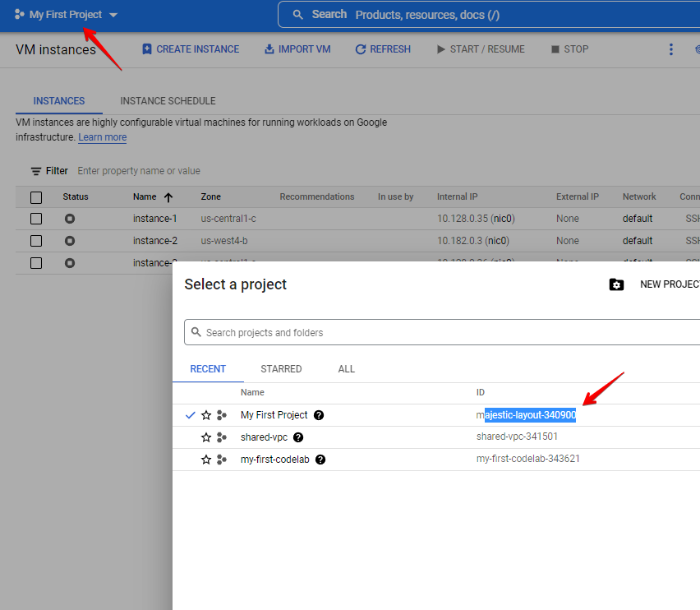The height and width of the screenshot is (610, 700).
Task: Focus the Enter property name or value field
Action: click(x=139, y=171)
